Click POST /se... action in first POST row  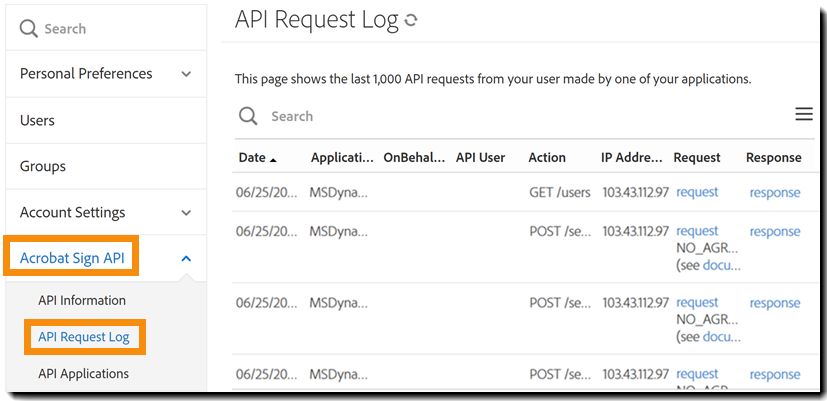pyautogui.click(x=560, y=232)
